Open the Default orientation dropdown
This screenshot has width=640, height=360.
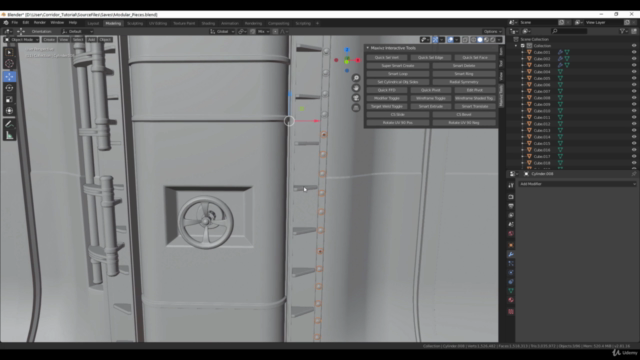tap(77, 31)
